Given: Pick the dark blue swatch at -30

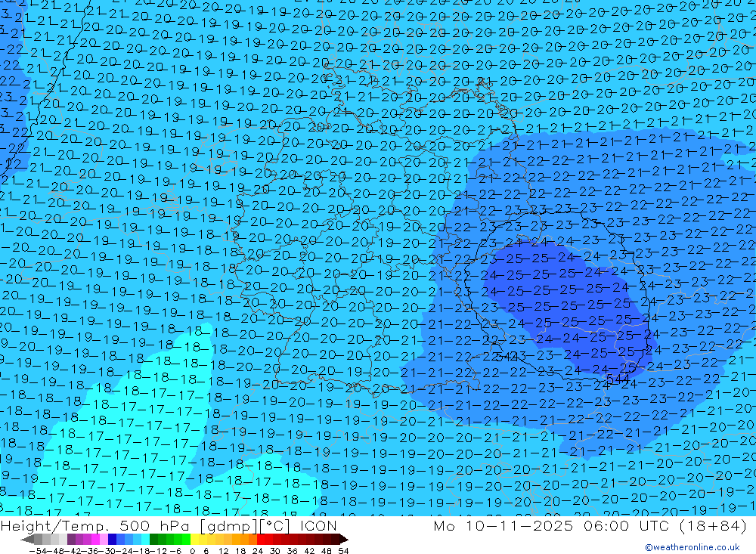Looking at the screenshot, I should point(112,540).
